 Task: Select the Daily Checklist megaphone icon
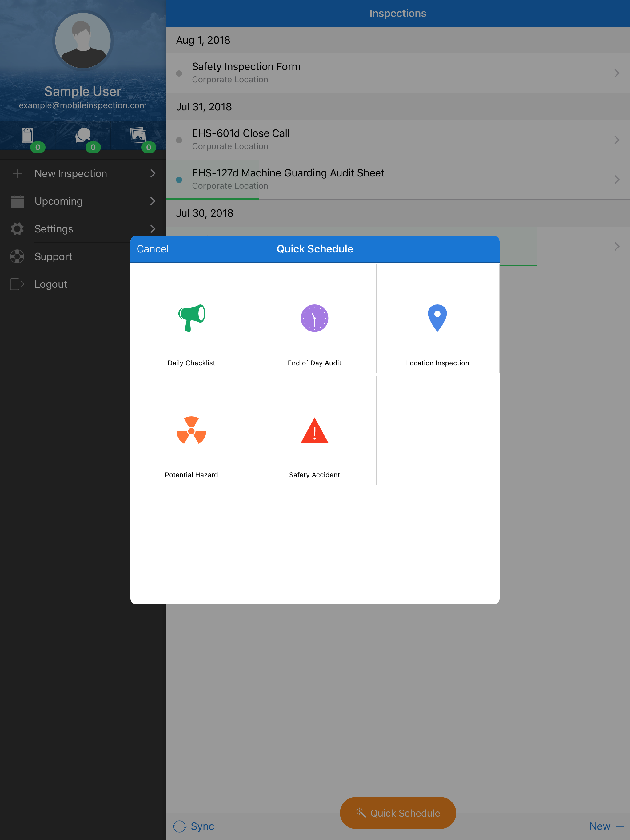(192, 318)
